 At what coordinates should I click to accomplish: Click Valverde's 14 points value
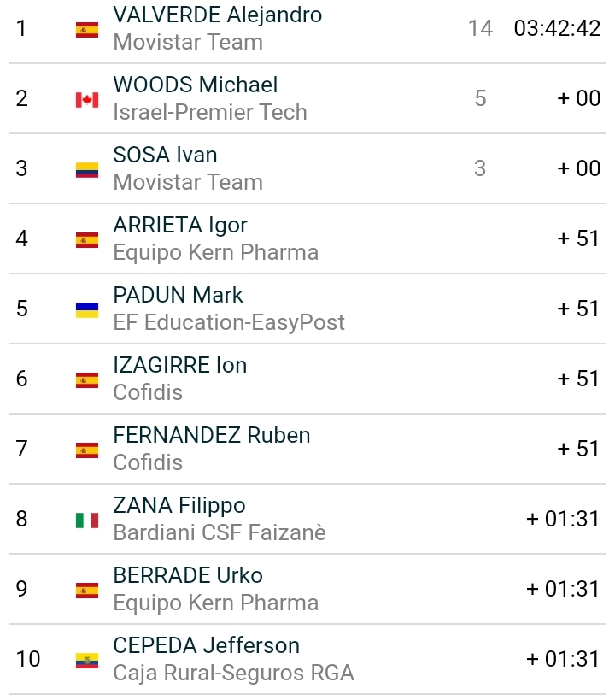480,28
